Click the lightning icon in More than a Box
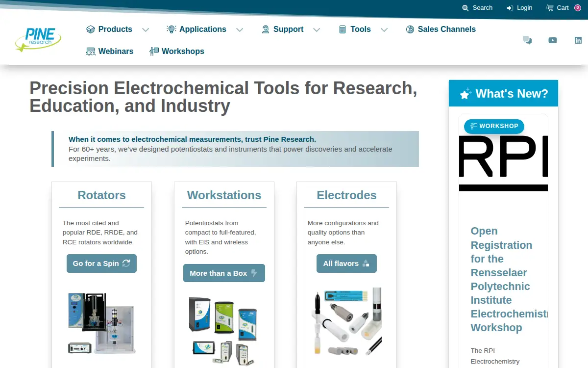Viewport: 588px width, 368px height. point(254,273)
